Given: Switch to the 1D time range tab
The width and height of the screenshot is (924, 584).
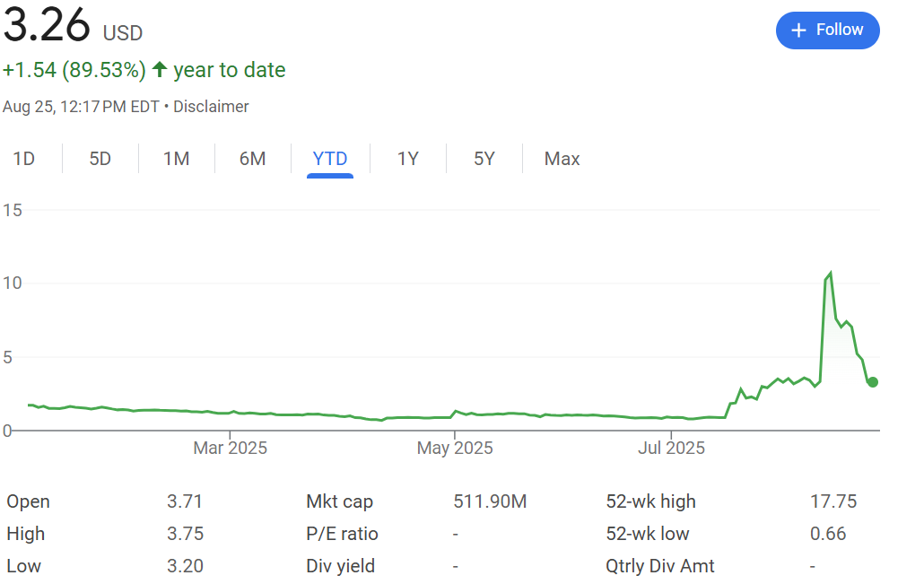Looking at the screenshot, I should pos(23,159).
